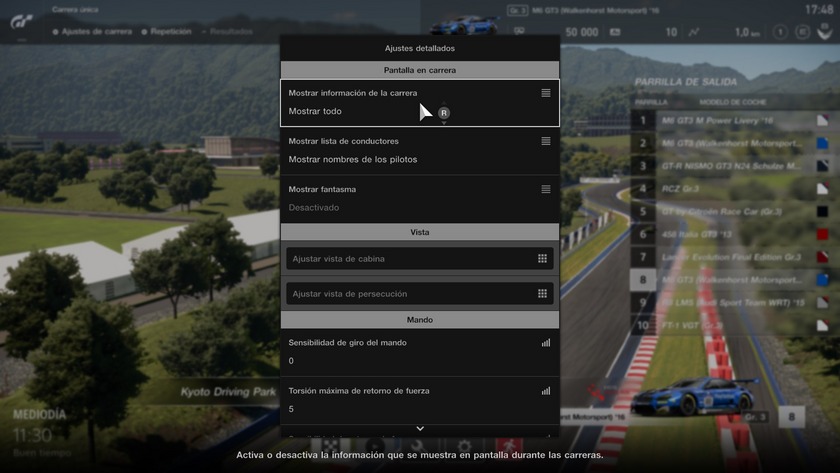Image resolution: width=840 pixels, height=473 pixels.
Task: Open Ajustar vista de cabina
Action: (x=420, y=259)
